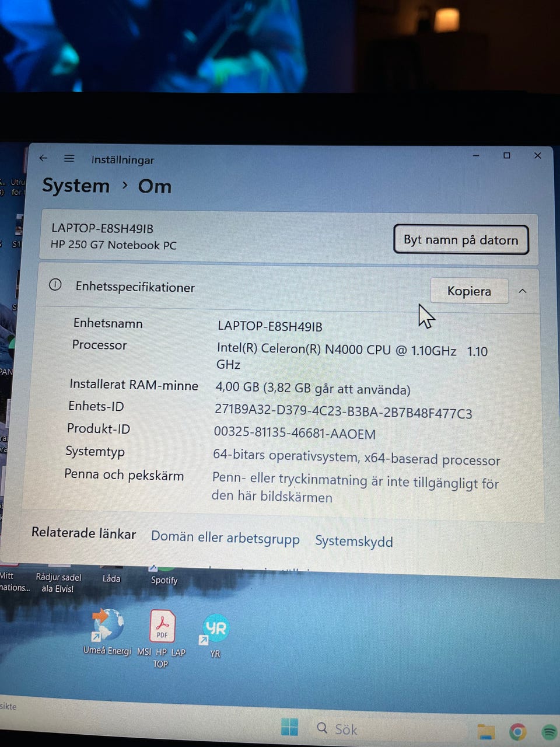Select the Låda desktop item
Image resolution: width=560 pixels, height=747 pixels.
111,575
